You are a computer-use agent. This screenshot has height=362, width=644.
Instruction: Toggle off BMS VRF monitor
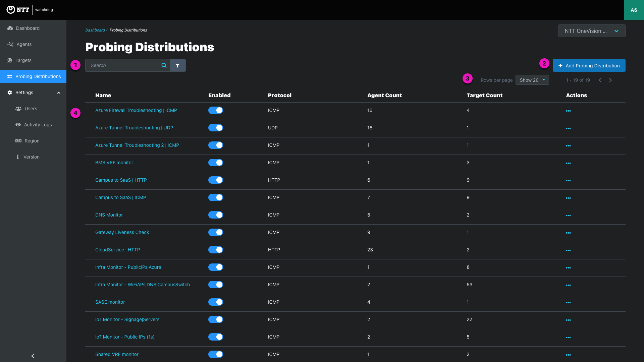[216, 163]
